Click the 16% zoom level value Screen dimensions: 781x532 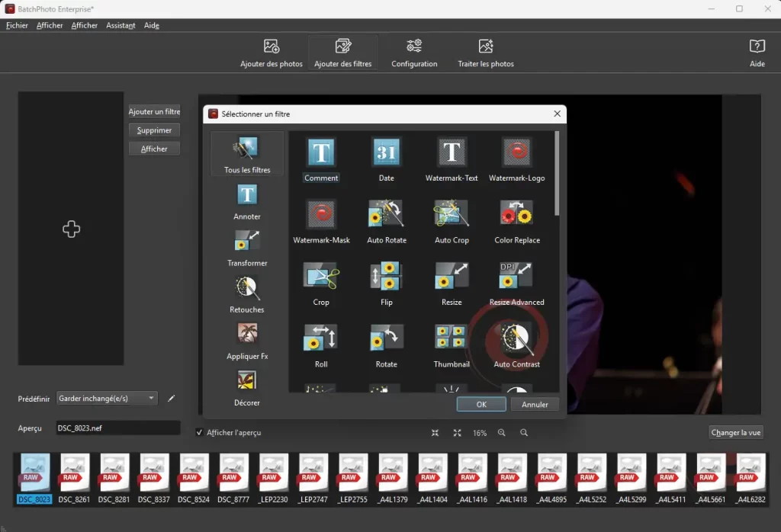(480, 433)
